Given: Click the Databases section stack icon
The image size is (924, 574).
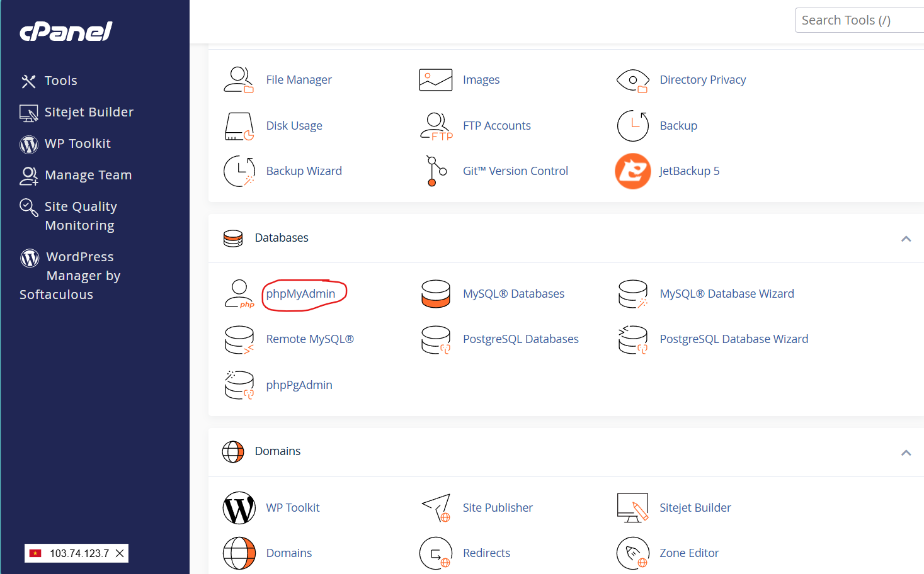Looking at the screenshot, I should pos(233,239).
